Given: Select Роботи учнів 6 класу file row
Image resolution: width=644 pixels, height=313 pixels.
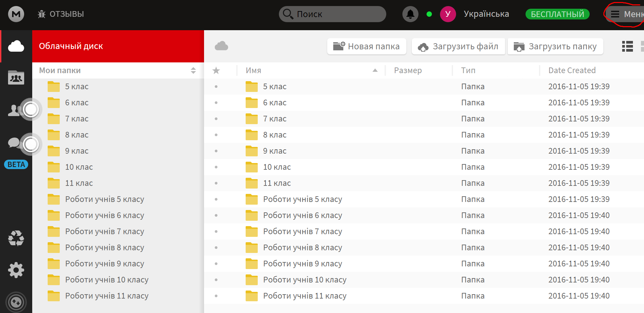Looking at the screenshot, I should 424,215.
